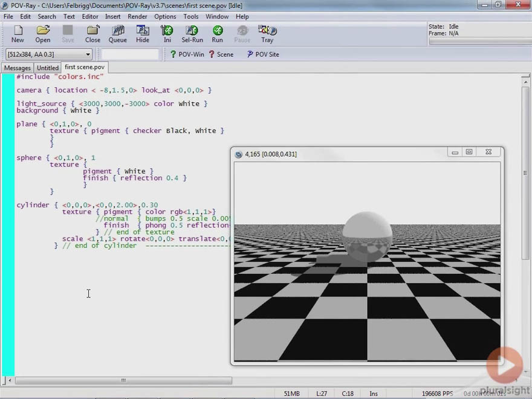Open the File menu
The height and width of the screenshot is (399, 532).
click(8, 16)
